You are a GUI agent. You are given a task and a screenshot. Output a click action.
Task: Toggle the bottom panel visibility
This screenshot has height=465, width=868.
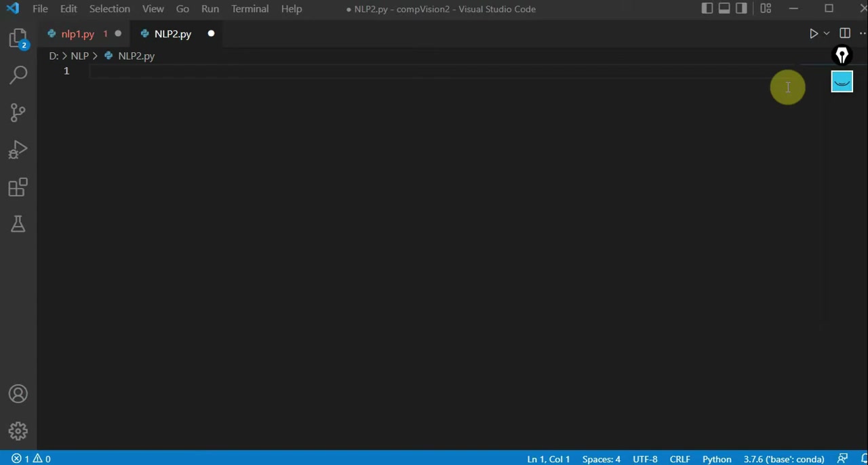pos(724,9)
